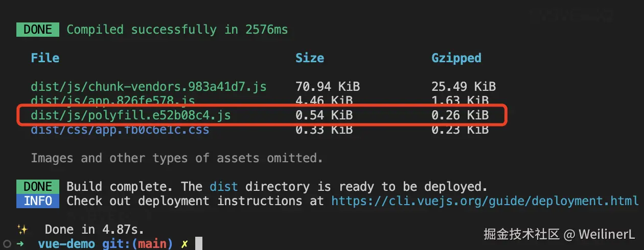Click the 0.26 KiB gzipped value for polyfill

pos(460,116)
